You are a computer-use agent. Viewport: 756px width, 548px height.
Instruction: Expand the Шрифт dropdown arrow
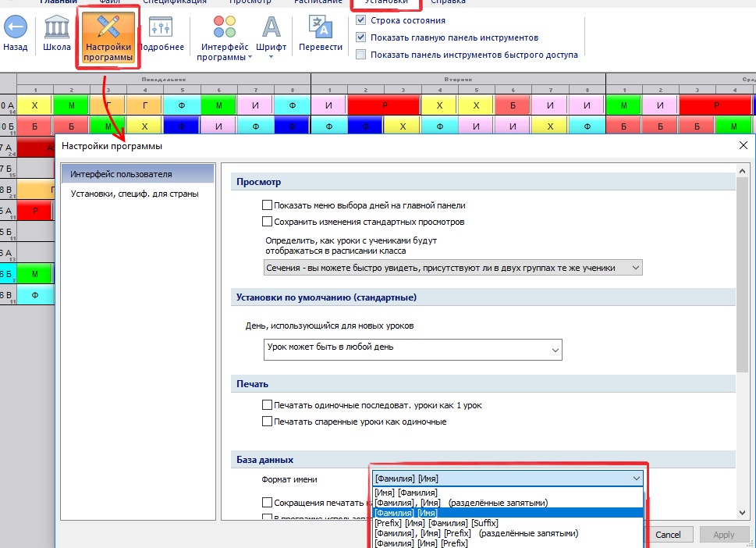pyautogui.click(x=271, y=57)
